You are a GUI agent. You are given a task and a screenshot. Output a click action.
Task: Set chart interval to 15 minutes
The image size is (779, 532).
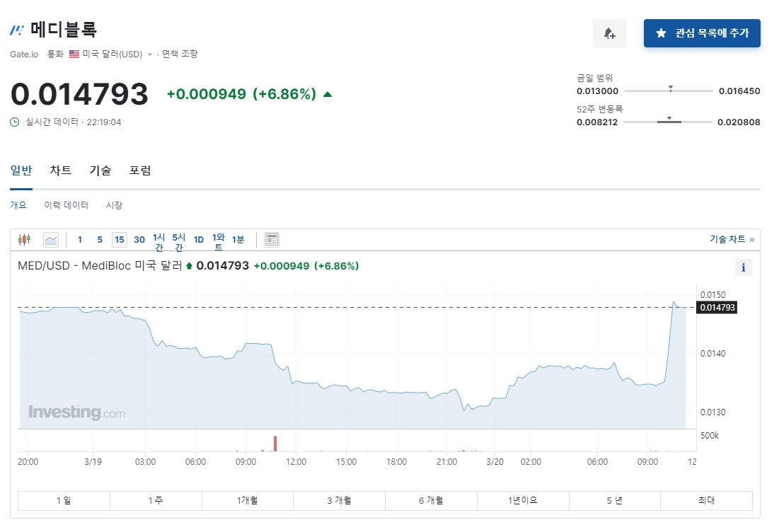click(120, 240)
